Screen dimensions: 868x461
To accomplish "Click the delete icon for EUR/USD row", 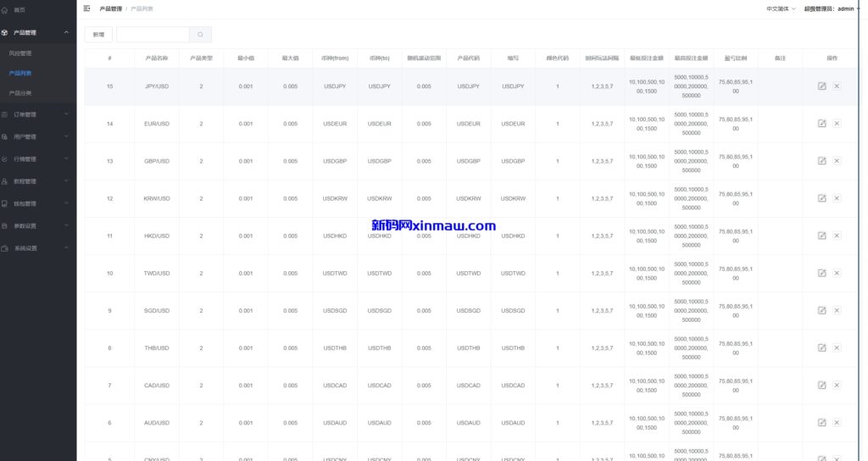I will (x=837, y=124).
